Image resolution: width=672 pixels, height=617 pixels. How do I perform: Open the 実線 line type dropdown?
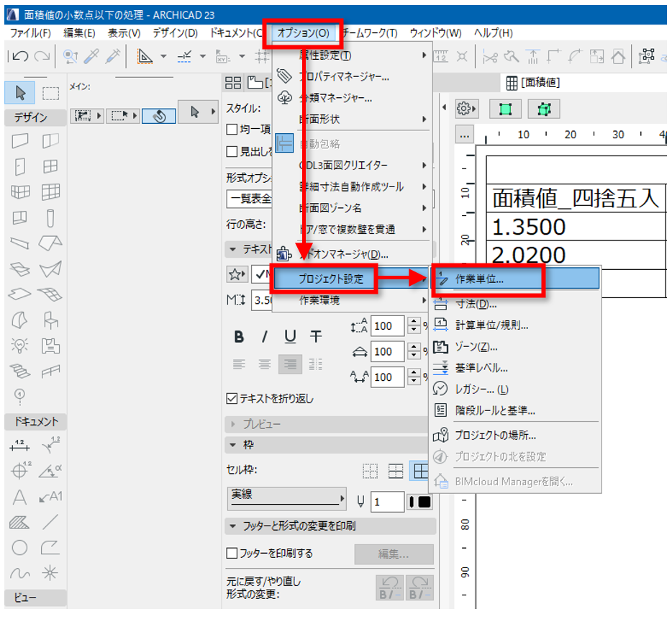pos(286,498)
